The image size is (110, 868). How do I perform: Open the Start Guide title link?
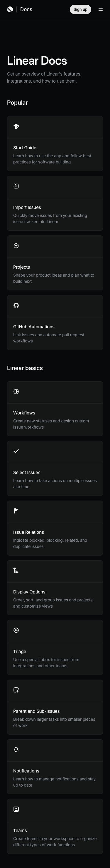click(x=25, y=148)
